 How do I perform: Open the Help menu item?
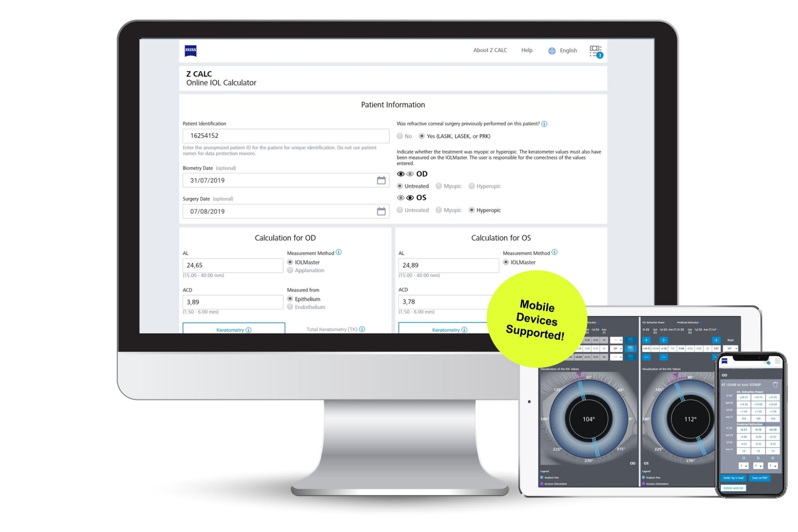click(527, 50)
